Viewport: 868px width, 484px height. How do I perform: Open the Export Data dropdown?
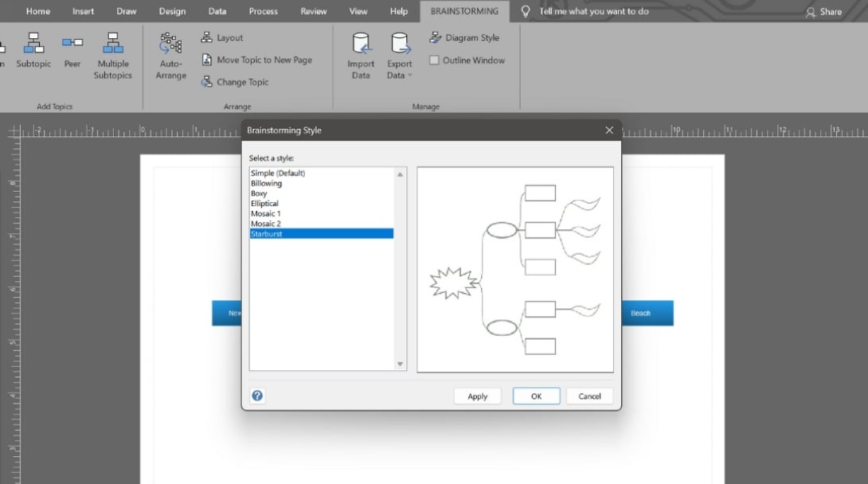point(399,56)
